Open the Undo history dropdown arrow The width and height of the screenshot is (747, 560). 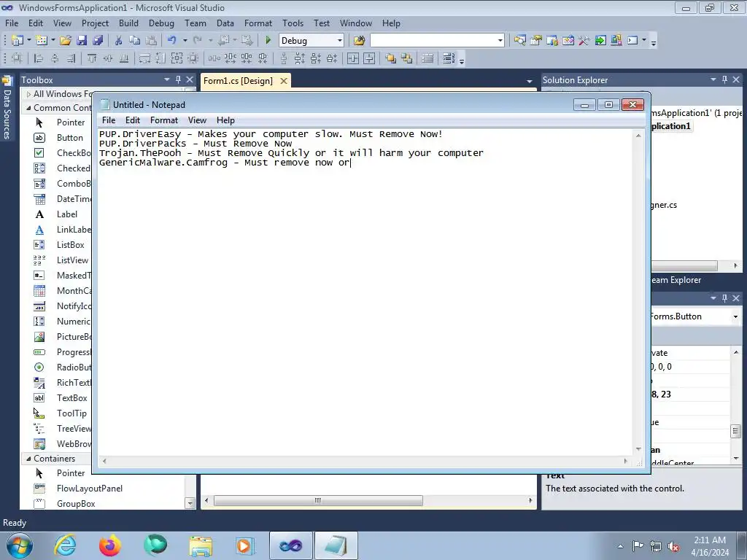(185, 41)
